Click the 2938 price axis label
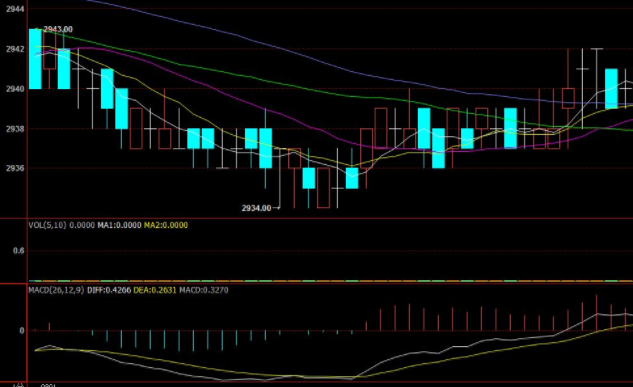633x387 pixels. [x=15, y=129]
